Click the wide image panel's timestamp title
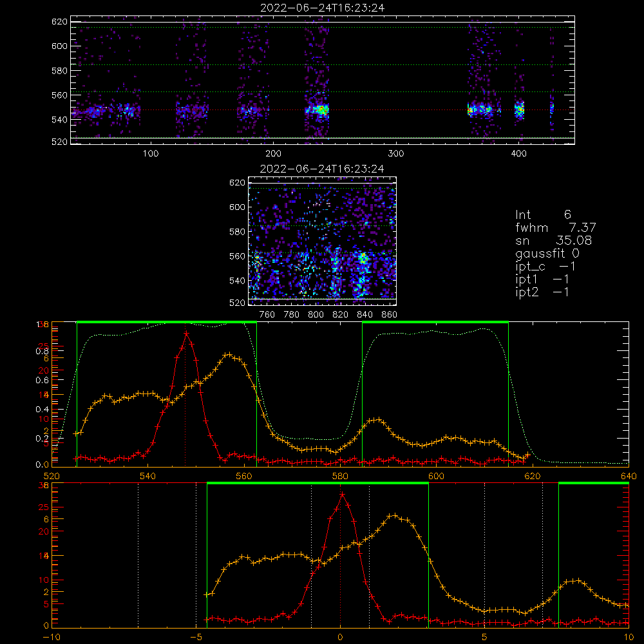The image size is (644, 644). click(x=323, y=8)
